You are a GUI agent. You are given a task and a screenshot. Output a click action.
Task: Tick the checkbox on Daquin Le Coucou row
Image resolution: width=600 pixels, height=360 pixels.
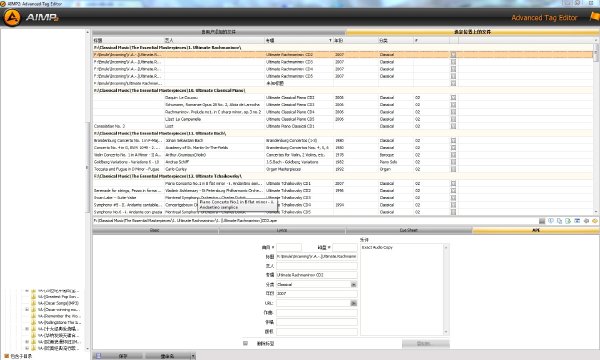click(x=453, y=98)
